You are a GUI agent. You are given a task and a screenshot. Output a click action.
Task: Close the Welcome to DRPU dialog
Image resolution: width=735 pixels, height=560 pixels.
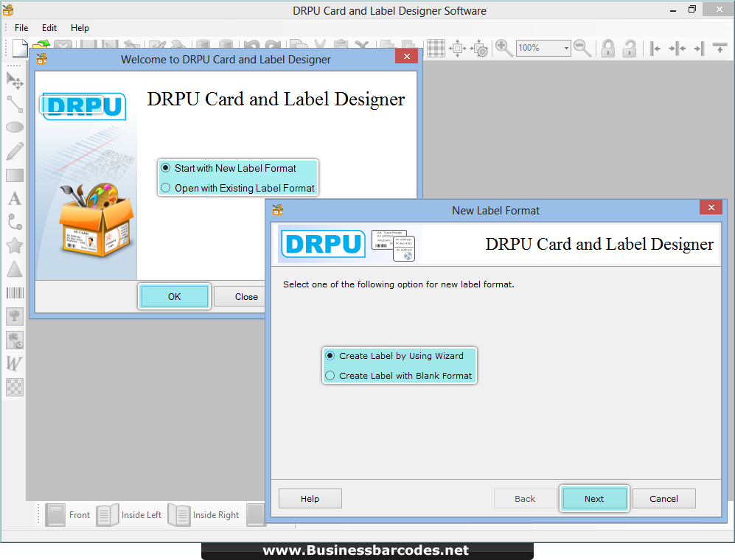pos(406,56)
